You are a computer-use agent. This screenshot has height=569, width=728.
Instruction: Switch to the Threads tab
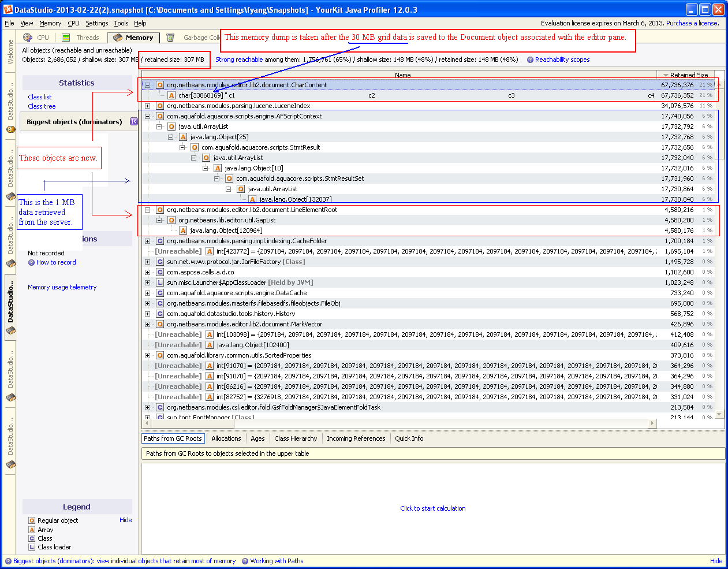pos(81,38)
